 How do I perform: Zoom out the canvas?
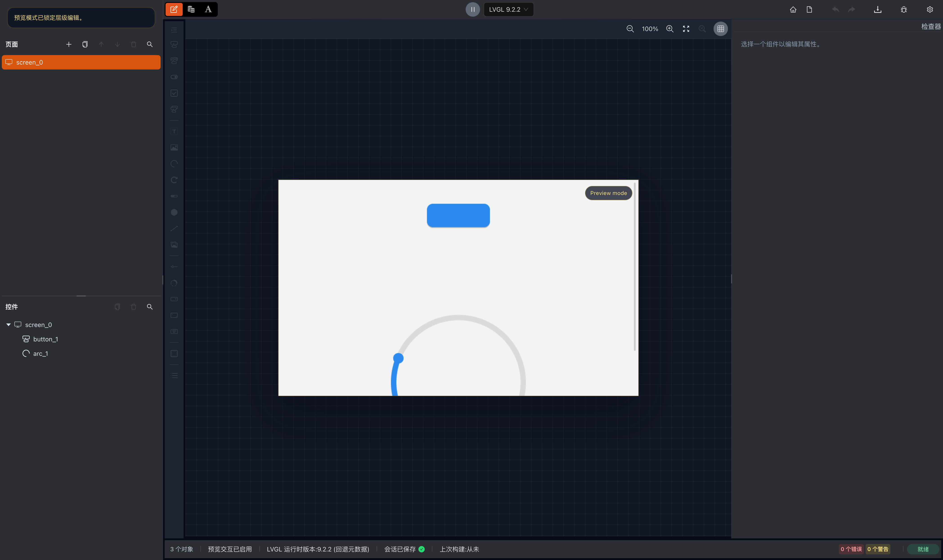pyautogui.click(x=630, y=29)
